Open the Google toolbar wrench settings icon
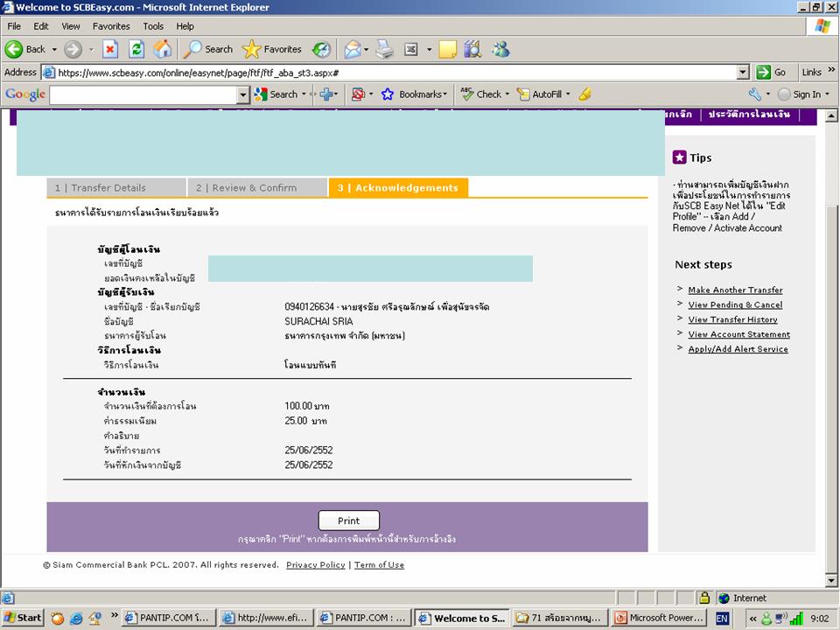The height and width of the screenshot is (630, 840). (x=755, y=94)
